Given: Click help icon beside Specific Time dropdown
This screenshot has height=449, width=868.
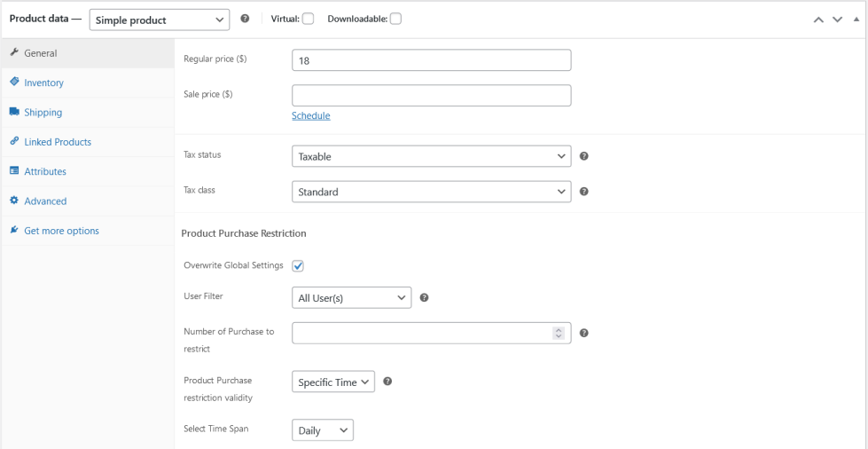Looking at the screenshot, I should [387, 382].
